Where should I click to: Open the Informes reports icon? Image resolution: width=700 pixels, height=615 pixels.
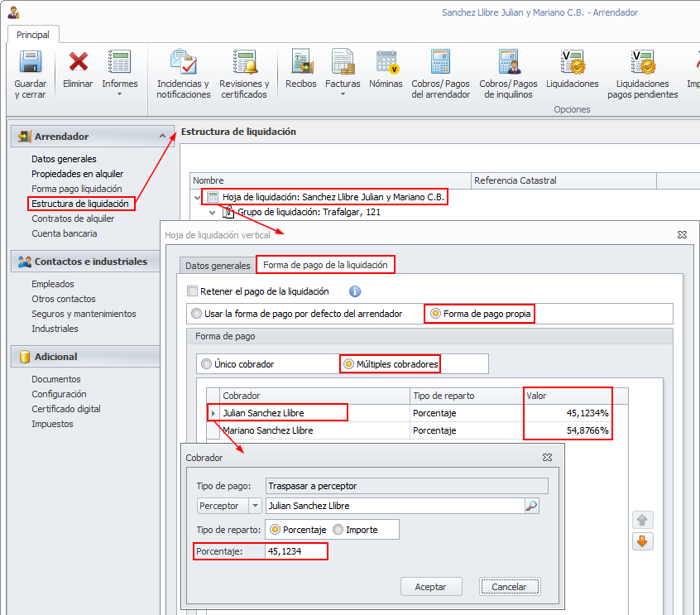tap(119, 61)
